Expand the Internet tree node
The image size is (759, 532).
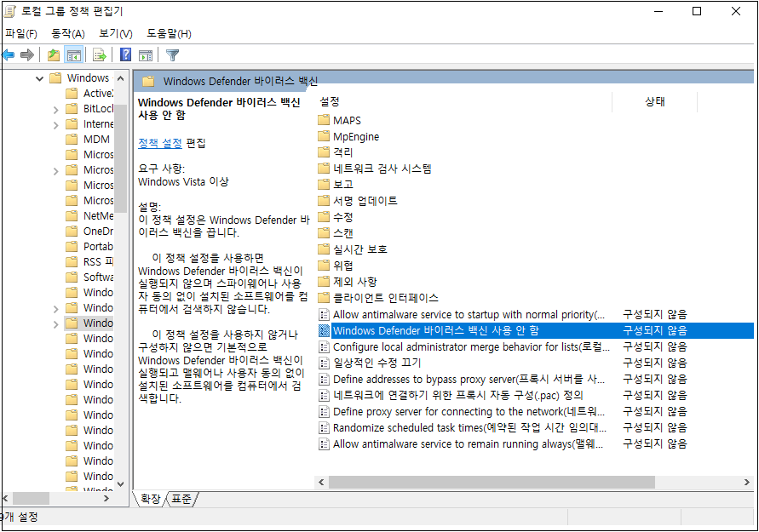pyautogui.click(x=55, y=125)
